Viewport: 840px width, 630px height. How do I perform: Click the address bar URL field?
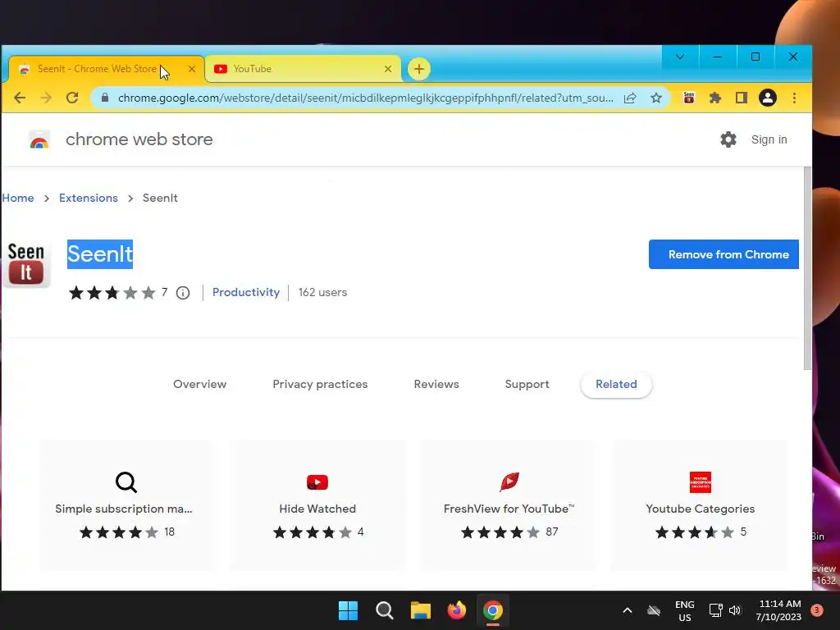[365, 98]
